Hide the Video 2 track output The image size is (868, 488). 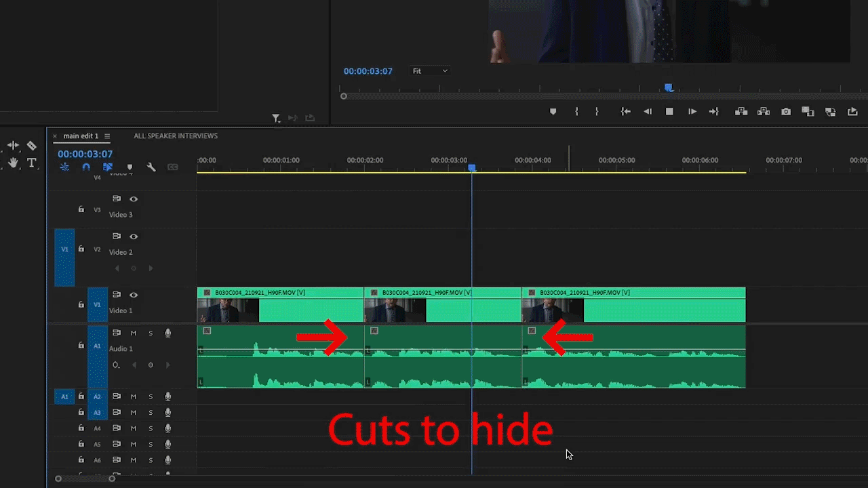(x=134, y=237)
